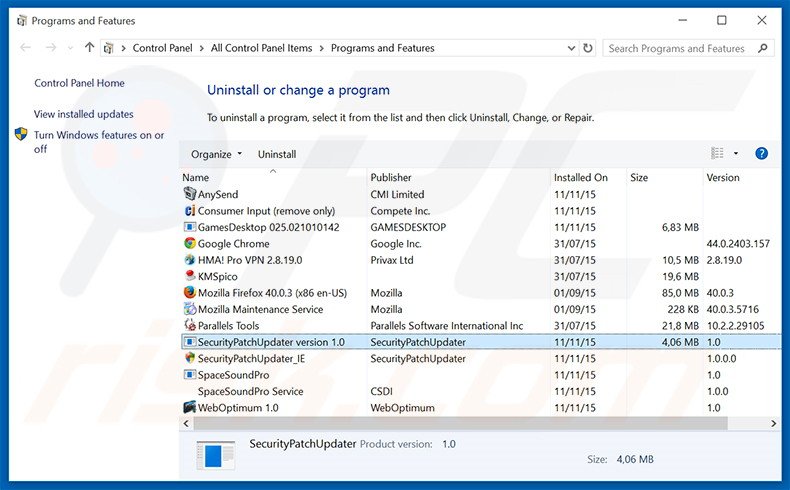Expand chevron after All Control Panel Items
Viewport: 790px width, 490px height.
tap(321, 48)
